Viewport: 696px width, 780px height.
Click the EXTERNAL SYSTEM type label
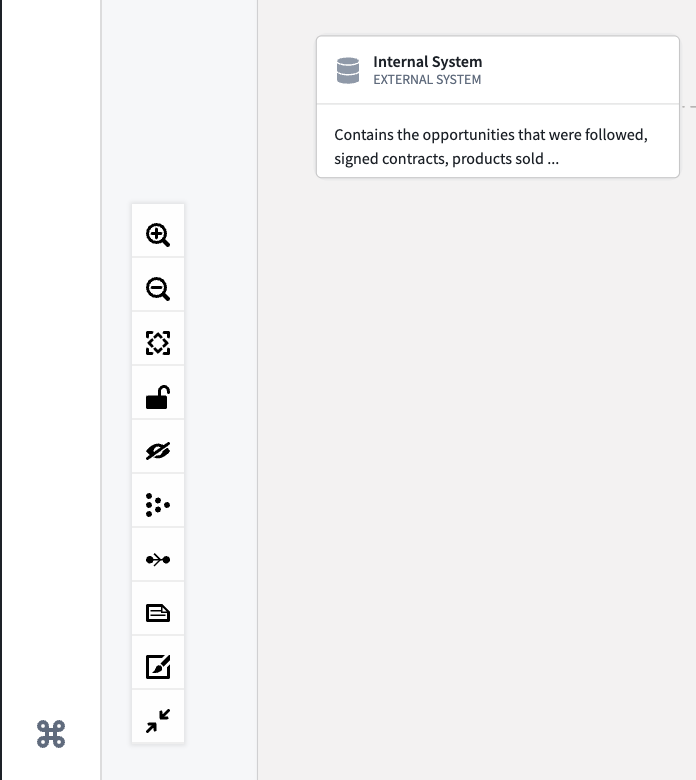coord(427,80)
